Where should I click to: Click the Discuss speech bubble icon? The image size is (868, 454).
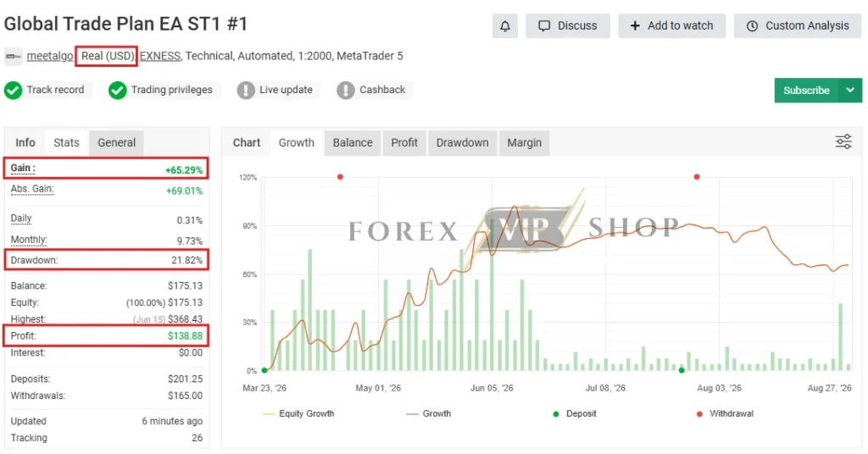[545, 26]
